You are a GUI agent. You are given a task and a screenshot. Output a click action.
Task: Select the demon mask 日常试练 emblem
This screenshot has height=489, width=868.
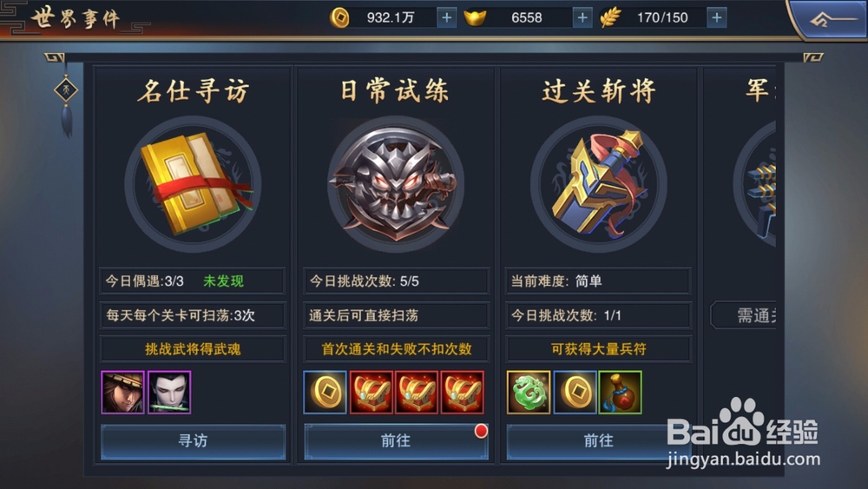coord(395,184)
